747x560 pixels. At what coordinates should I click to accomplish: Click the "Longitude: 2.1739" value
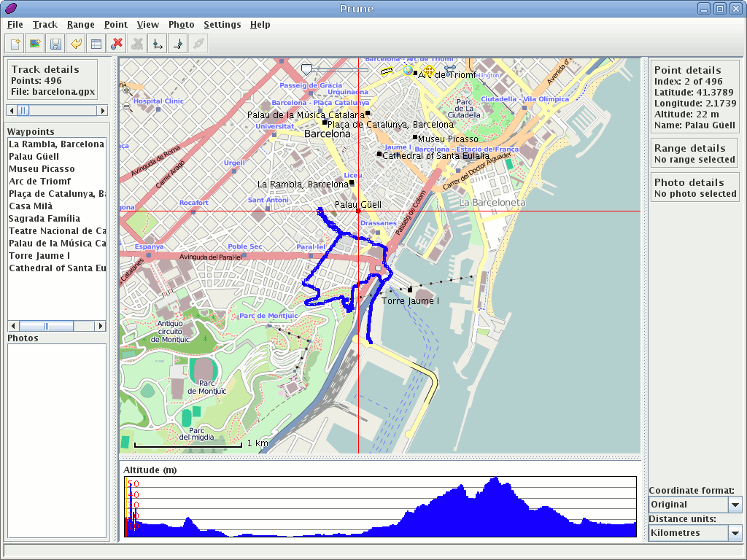[695, 104]
